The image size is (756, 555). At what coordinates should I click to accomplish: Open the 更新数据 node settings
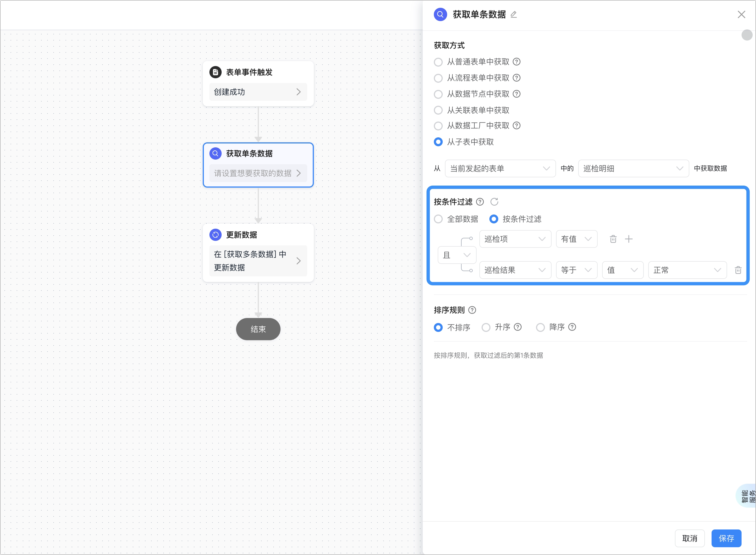click(x=258, y=261)
